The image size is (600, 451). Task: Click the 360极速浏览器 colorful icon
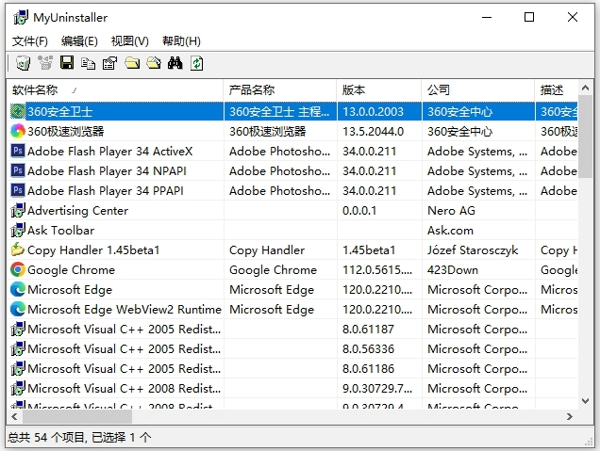(x=18, y=131)
